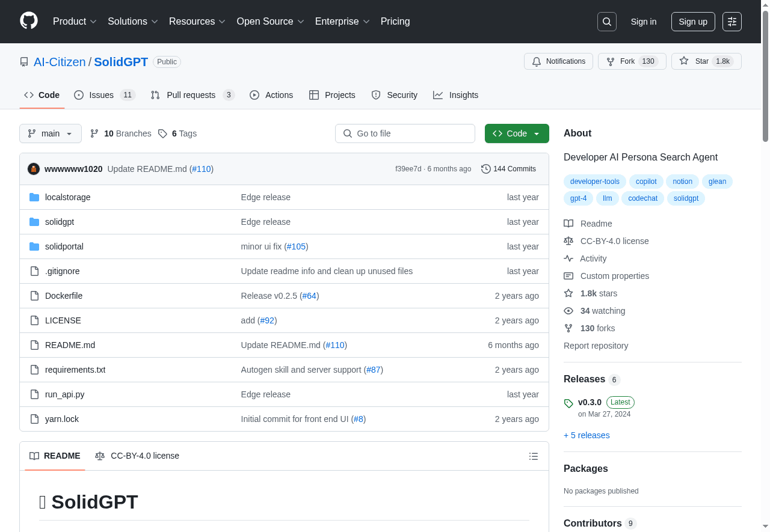Click the wwwwww1020 author avatar
This screenshot has height=532, width=770.
34,169
